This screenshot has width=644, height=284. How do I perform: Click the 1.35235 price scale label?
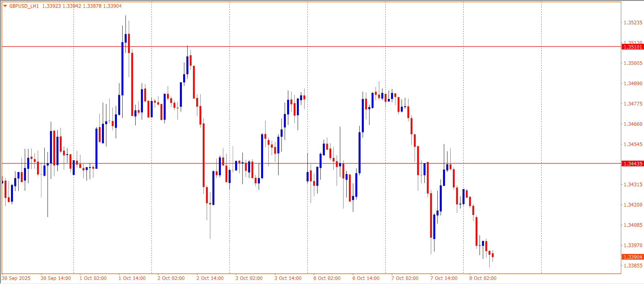633,23
